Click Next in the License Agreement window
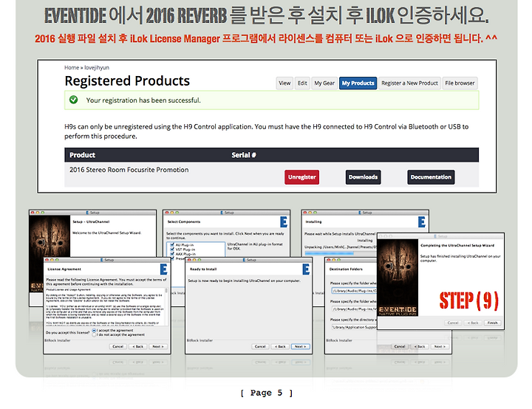The image size is (532, 409). click(158, 346)
